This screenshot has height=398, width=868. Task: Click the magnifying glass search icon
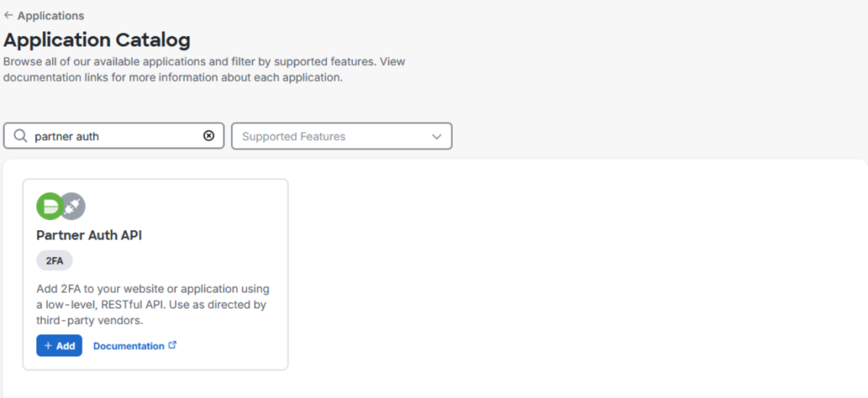tap(20, 136)
